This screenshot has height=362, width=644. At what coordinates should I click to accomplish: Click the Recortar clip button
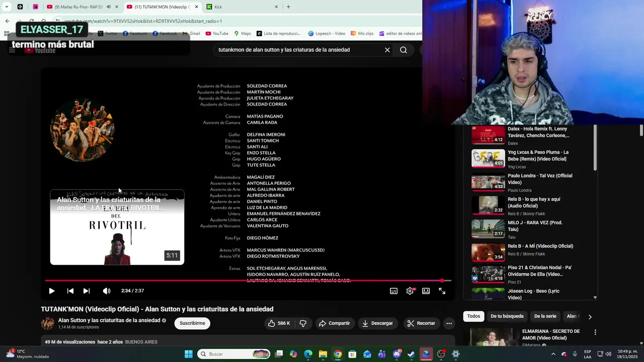pyautogui.click(x=421, y=323)
